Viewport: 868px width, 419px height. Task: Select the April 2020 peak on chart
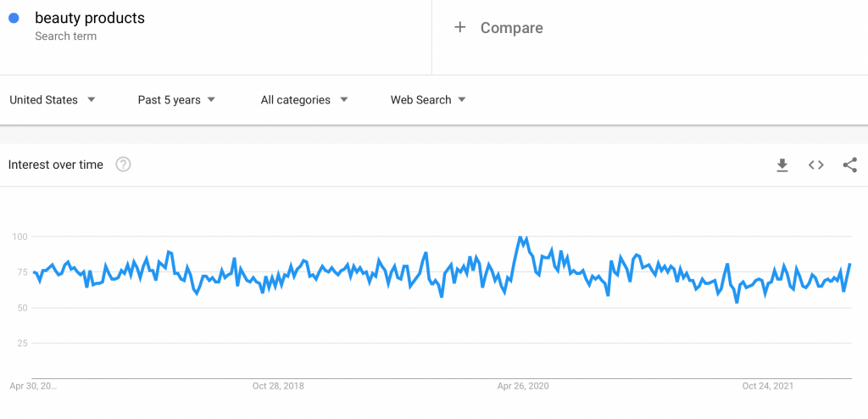click(520, 237)
